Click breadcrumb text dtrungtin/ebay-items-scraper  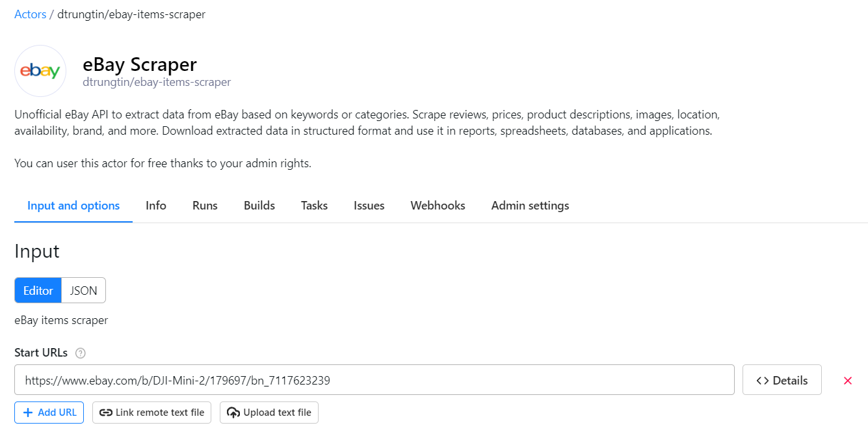click(131, 14)
